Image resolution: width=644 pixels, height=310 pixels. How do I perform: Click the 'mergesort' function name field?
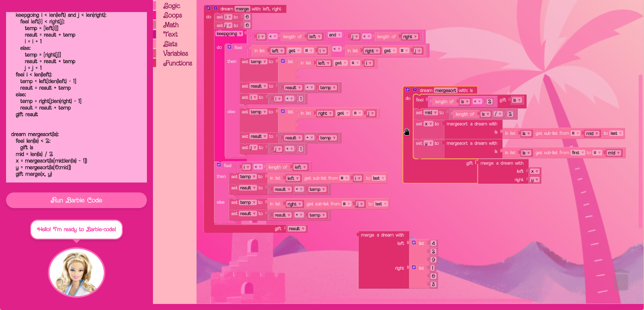(x=446, y=91)
